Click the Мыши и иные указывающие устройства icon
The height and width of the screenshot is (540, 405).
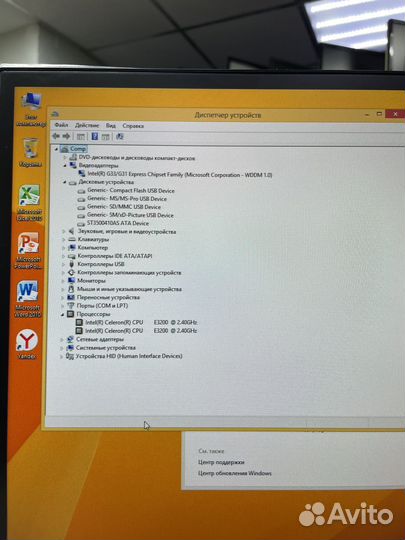(x=71, y=289)
